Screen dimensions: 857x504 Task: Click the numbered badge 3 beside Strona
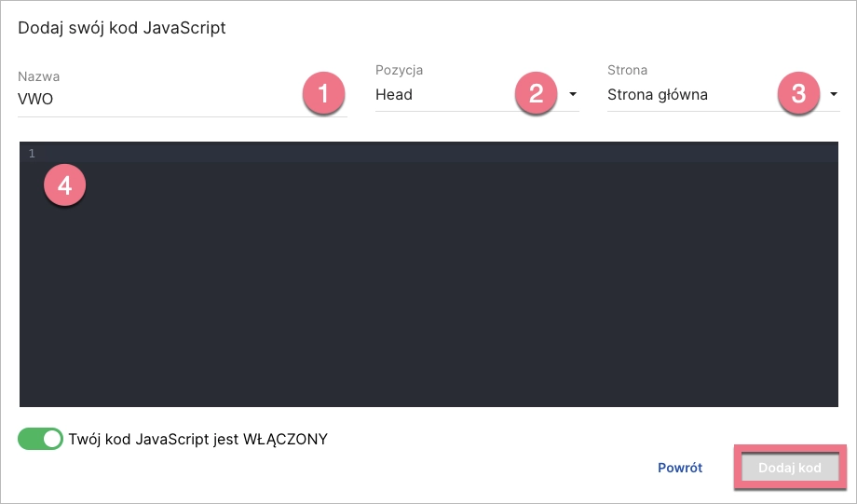pyautogui.click(x=798, y=94)
